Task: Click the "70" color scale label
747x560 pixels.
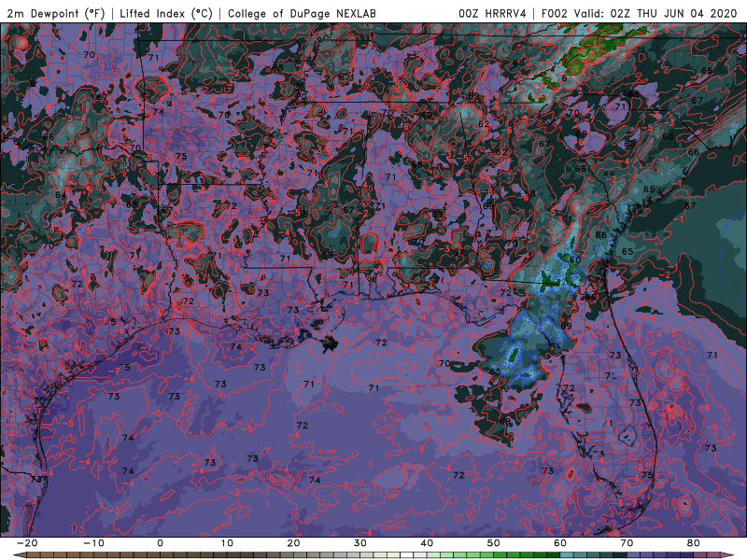Action: (627, 543)
